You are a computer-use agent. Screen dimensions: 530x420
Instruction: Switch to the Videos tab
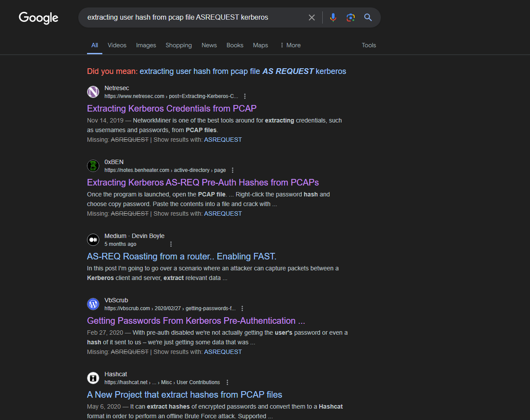tap(117, 45)
